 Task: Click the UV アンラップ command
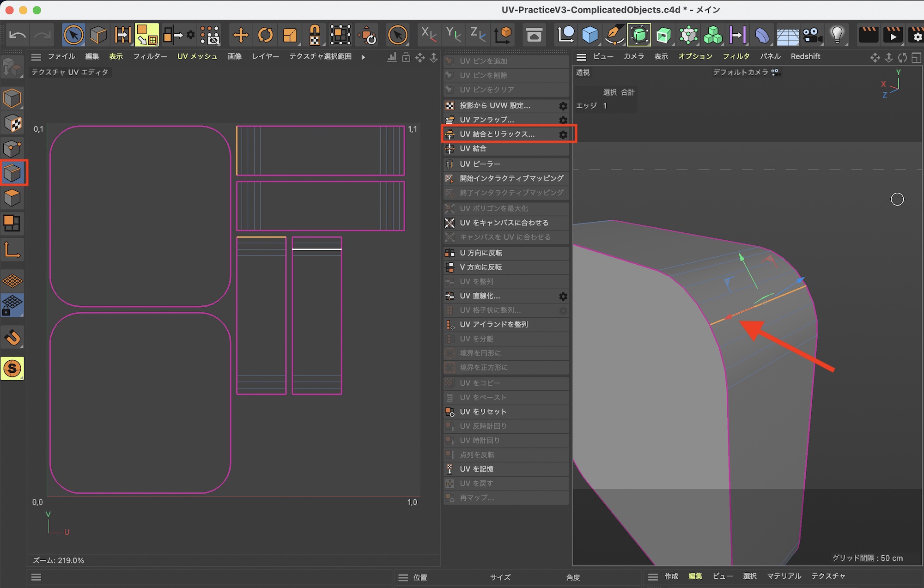tap(486, 120)
